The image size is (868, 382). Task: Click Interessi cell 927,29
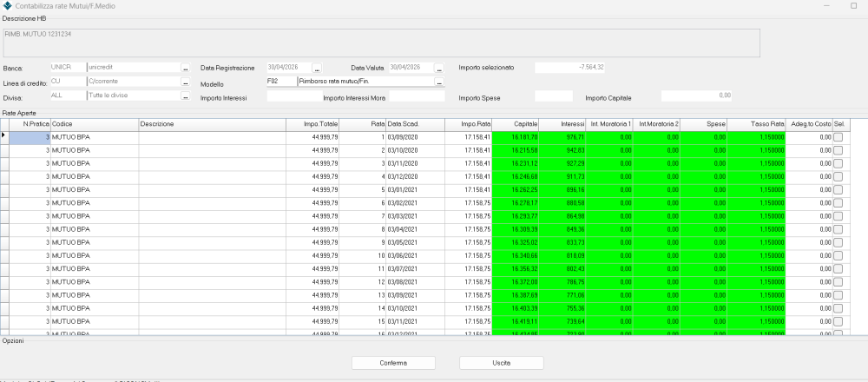tap(562, 164)
